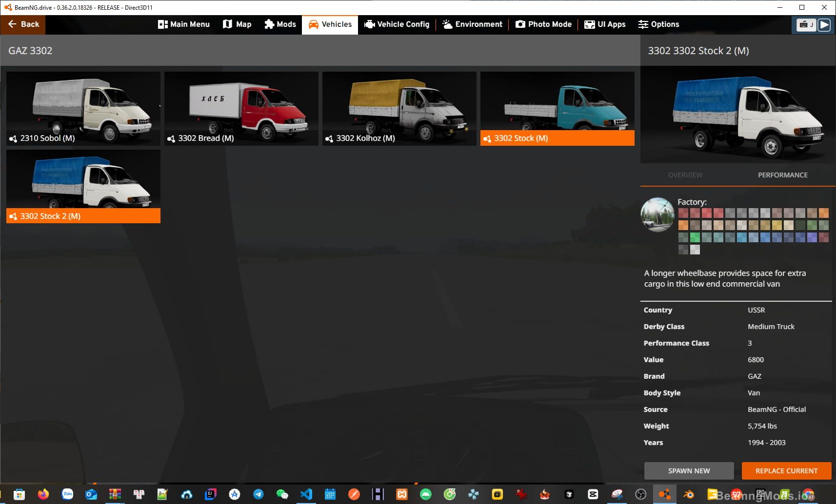This screenshot has height=504, width=836.
Task: Open Photo Mode
Action: pyautogui.click(x=544, y=24)
